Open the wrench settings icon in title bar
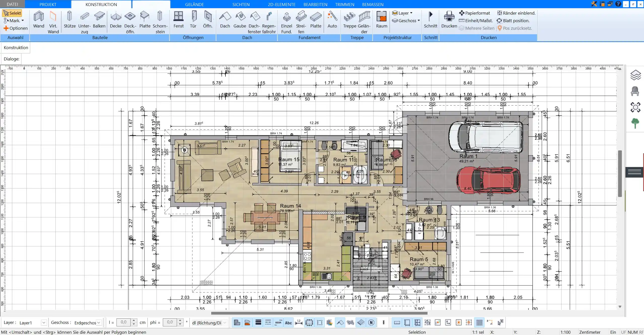The height and width of the screenshot is (335, 644). point(594,4)
